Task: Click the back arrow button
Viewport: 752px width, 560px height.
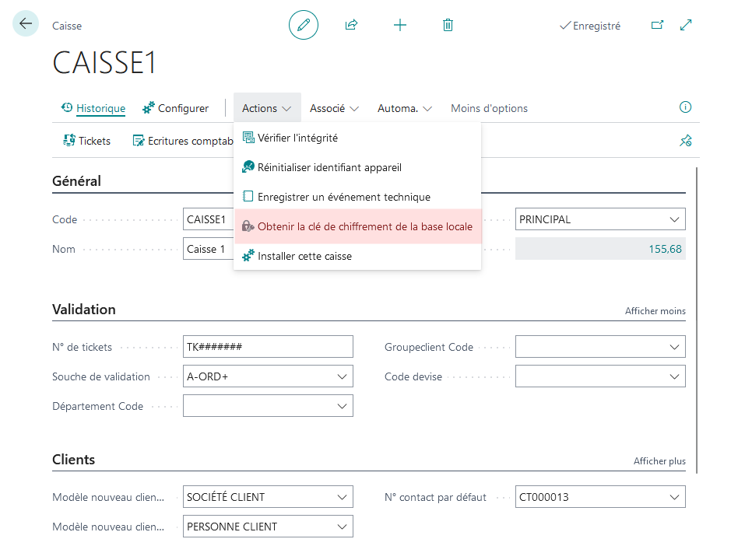Action: point(26,23)
